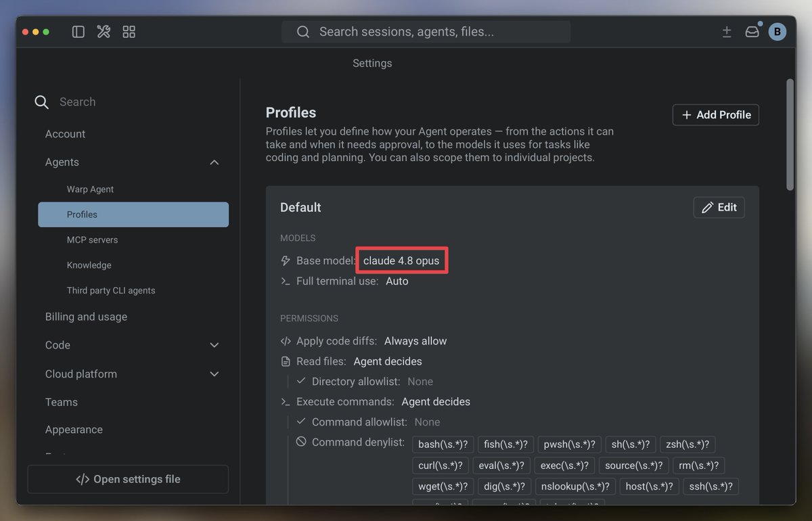812x521 pixels.
Task: Open Third party CLI agents settings
Action: point(111,291)
